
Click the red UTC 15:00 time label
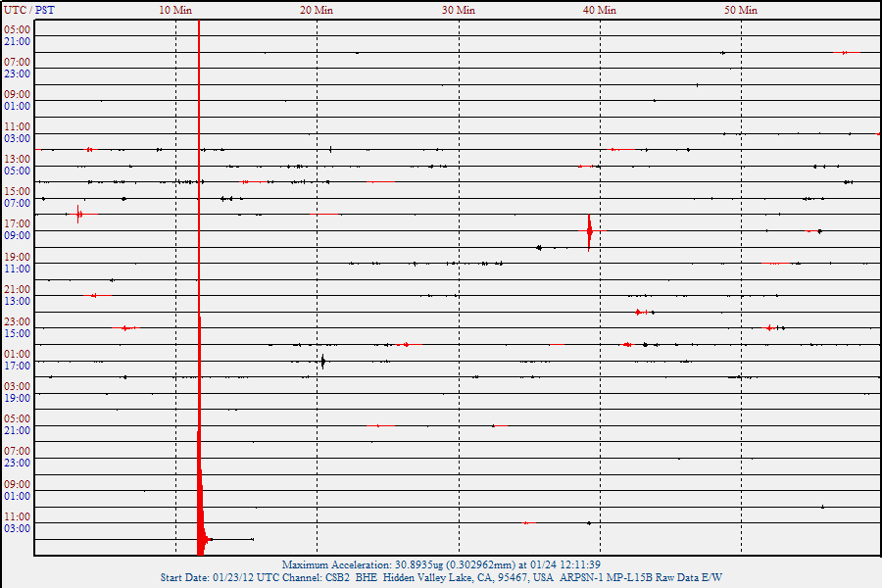coord(17,191)
